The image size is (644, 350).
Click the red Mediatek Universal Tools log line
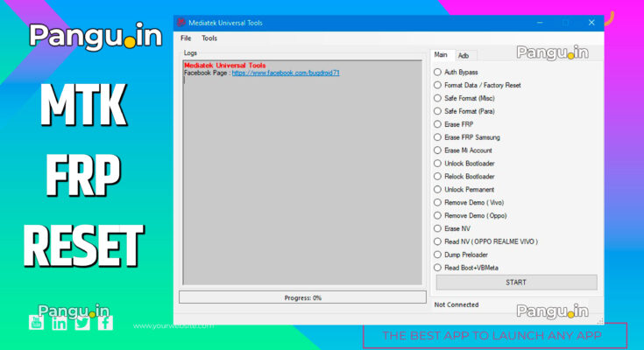tap(224, 66)
